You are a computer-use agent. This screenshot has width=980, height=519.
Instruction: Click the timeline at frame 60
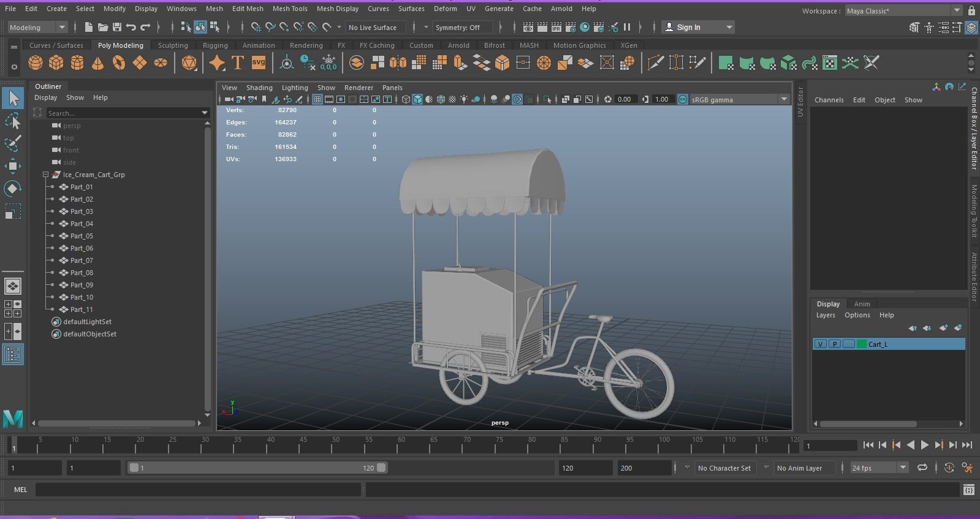point(401,446)
